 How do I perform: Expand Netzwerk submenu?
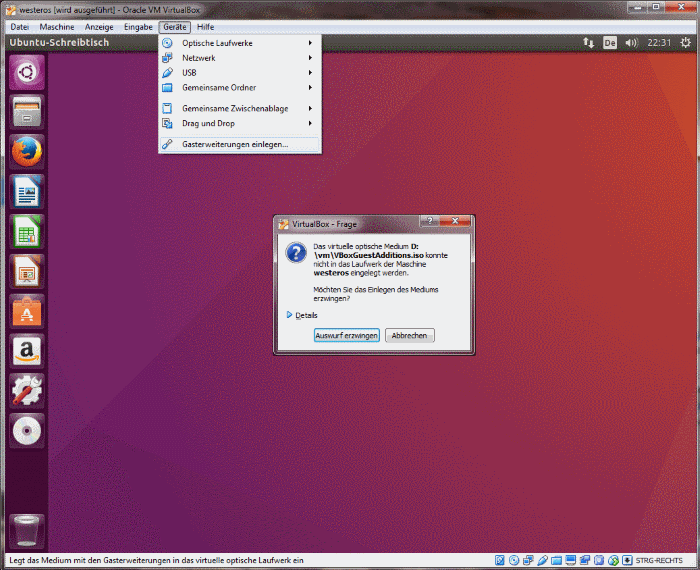click(240, 58)
